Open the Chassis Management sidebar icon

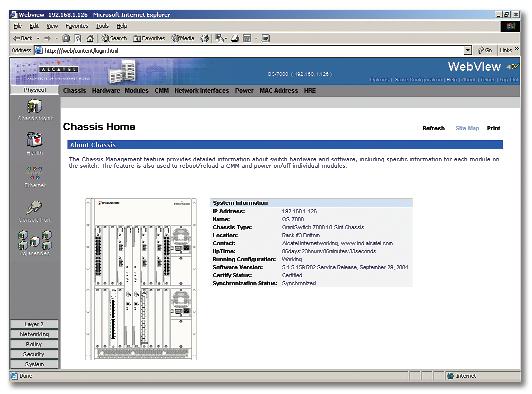35,107
